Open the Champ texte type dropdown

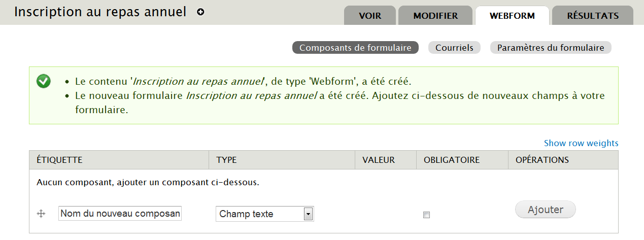[x=264, y=214]
